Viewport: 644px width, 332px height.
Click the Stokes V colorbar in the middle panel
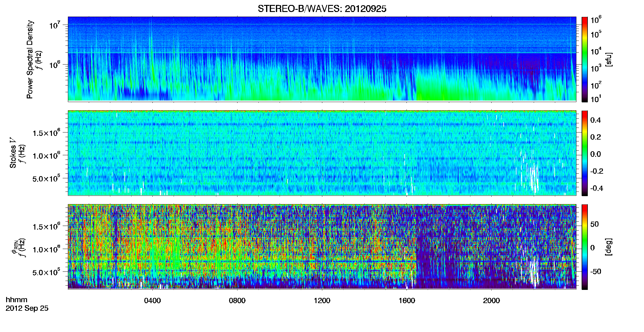click(584, 153)
